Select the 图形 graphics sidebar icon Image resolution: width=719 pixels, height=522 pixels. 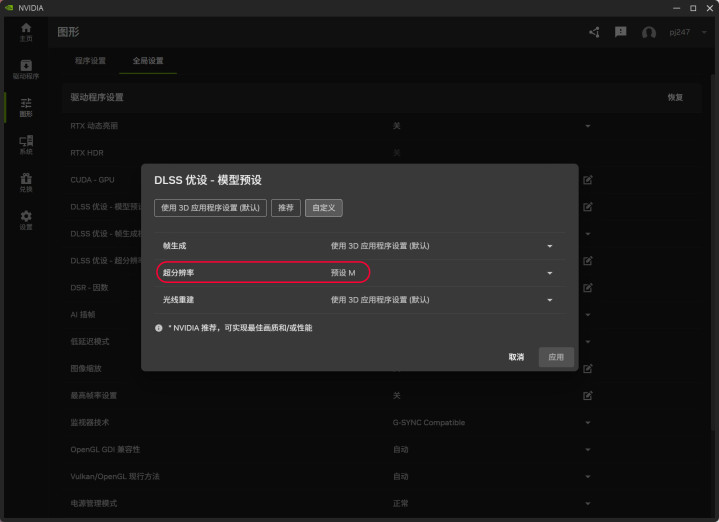[26, 107]
